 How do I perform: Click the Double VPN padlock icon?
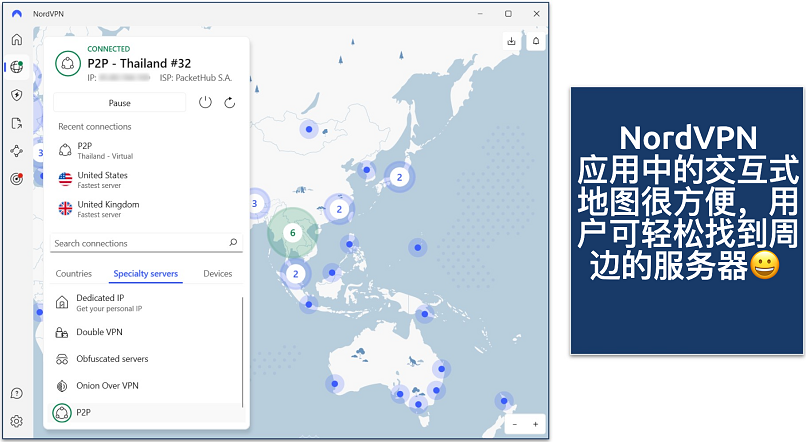coord(62,333)
